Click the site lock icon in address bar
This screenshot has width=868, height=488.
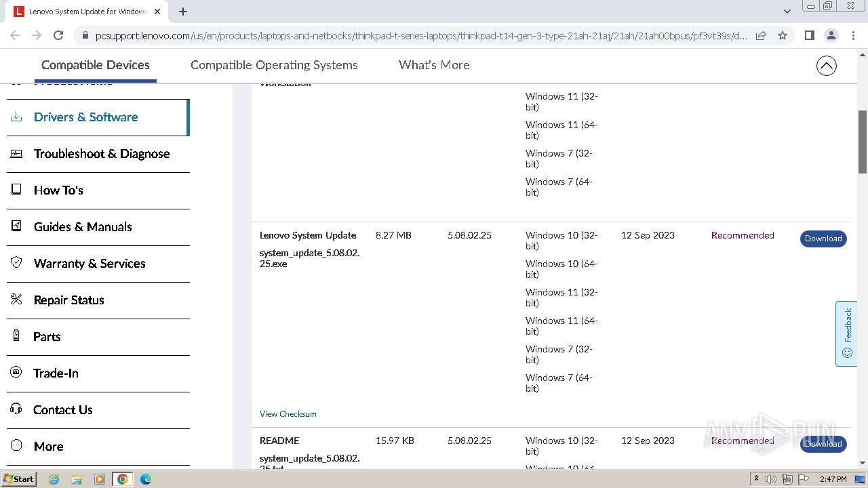(x=85, y=36)
